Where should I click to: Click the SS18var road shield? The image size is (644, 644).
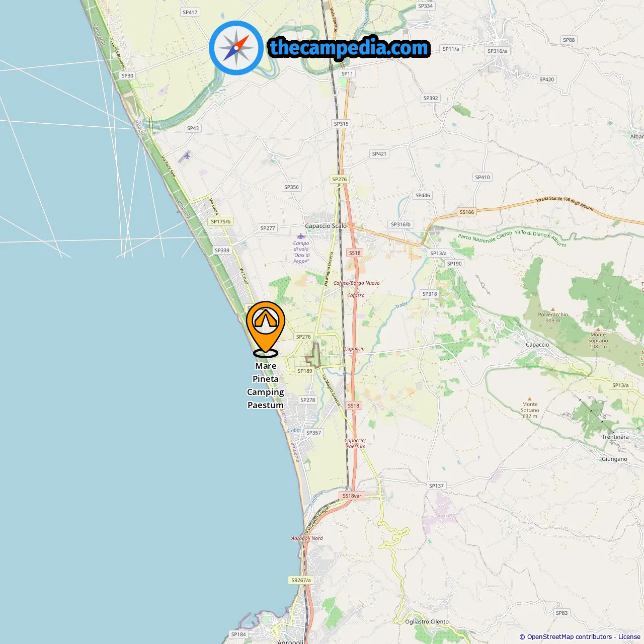coord(352,496)
